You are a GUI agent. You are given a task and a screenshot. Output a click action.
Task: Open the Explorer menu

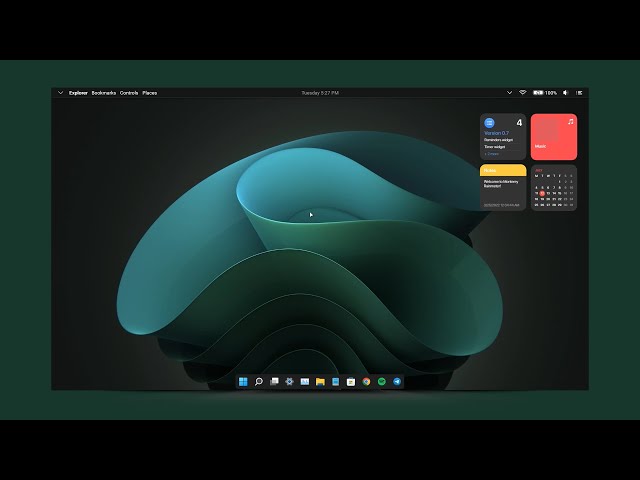pos(78,93)
